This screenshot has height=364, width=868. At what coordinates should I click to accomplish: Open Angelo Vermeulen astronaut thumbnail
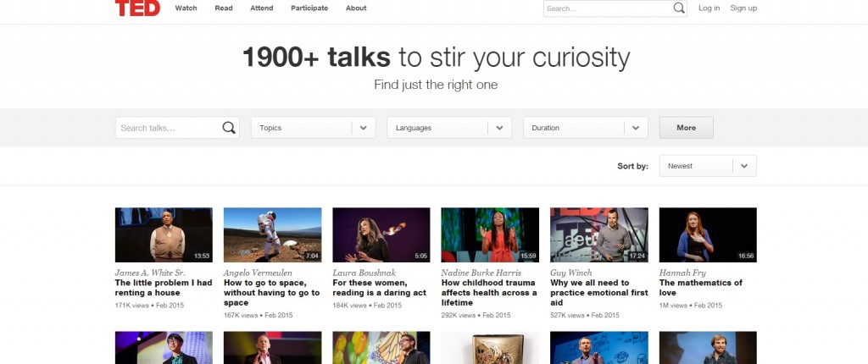pos(272,235)
